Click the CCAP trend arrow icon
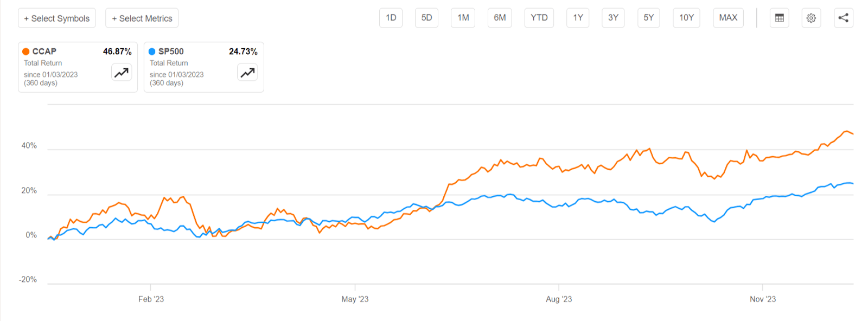The width and height of the screenshot is (868, 321). [120, 72]
